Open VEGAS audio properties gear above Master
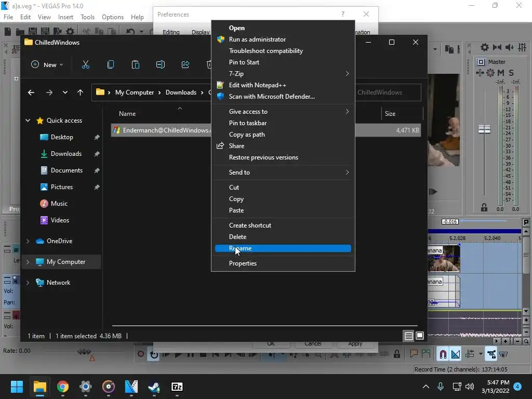 [485, 47]
